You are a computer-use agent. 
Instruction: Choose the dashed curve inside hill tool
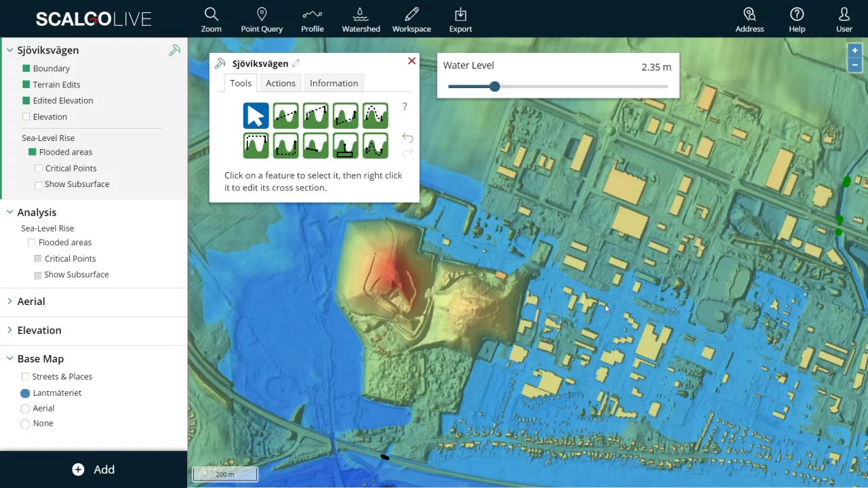coord(376,146)
